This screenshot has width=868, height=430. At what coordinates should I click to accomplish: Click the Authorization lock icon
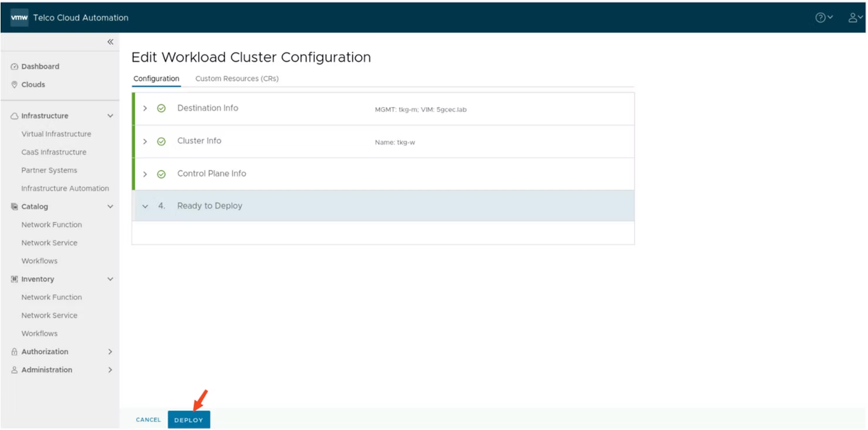tap(15, 352)
